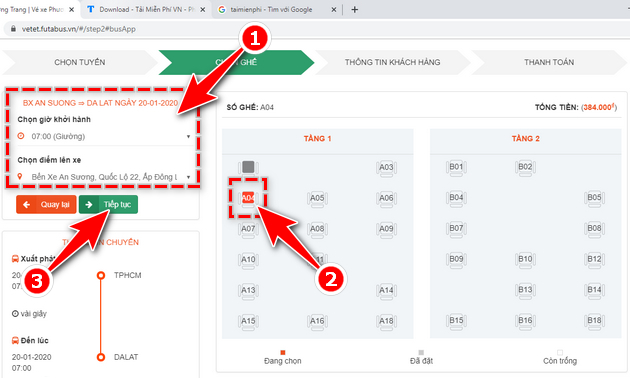Toggle seat A06 selection
Screen dimensions: 630x378
tap(386, 198)
